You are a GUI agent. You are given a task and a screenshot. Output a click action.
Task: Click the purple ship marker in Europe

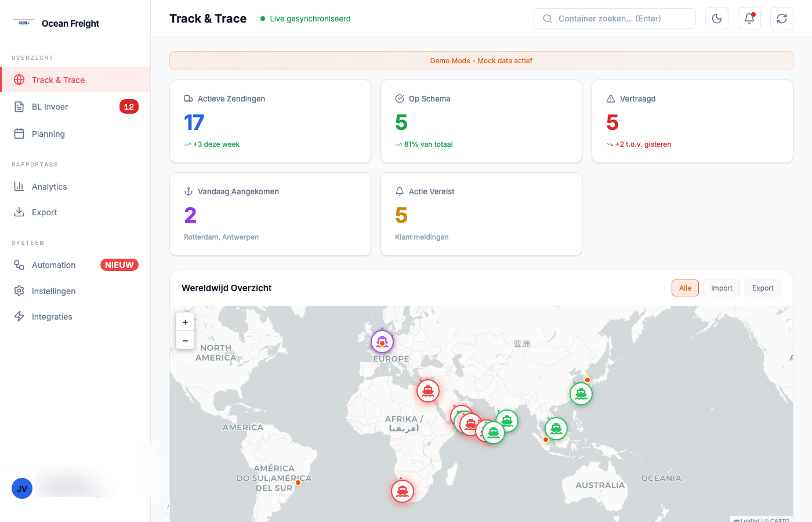[x=382, y=342]
